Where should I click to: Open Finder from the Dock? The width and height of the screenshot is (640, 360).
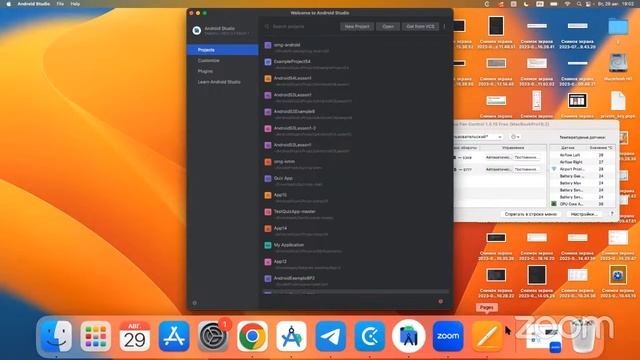pos(57,336)
